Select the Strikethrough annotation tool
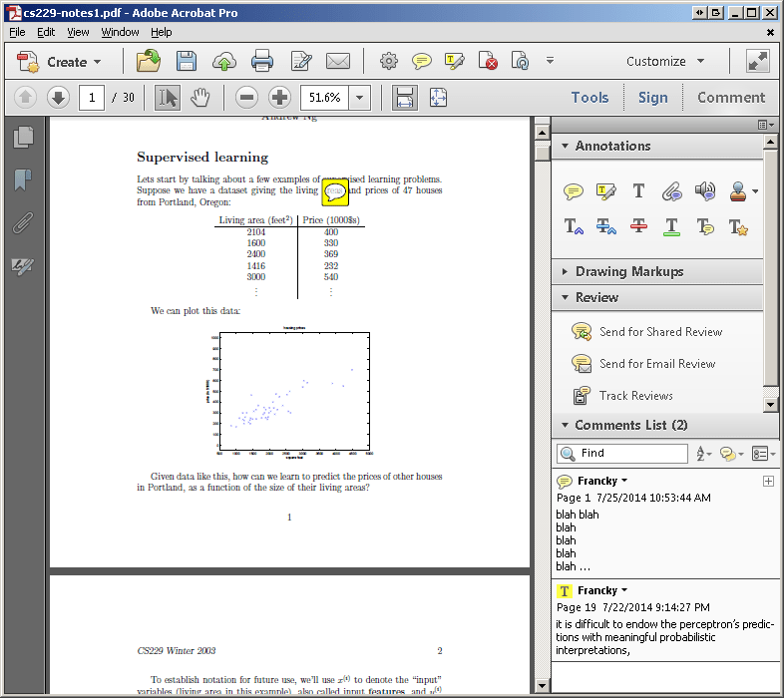Image resolution: width=784 pixels, height=698 pixels. click(638, 227)
